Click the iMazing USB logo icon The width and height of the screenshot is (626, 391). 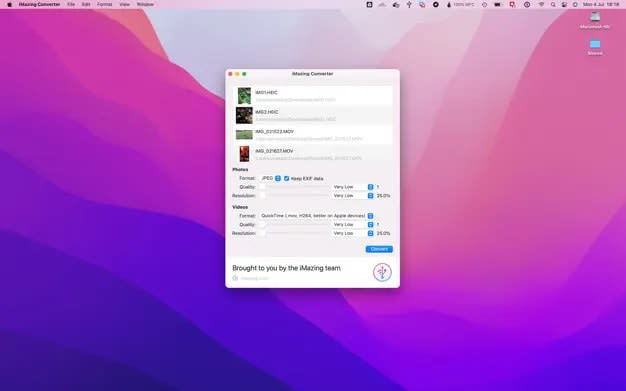[x=382, y=272]
